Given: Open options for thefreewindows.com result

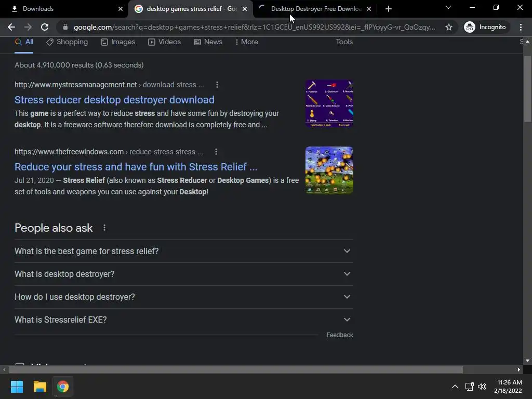Looking at the screenshot, I should point(216,152).
